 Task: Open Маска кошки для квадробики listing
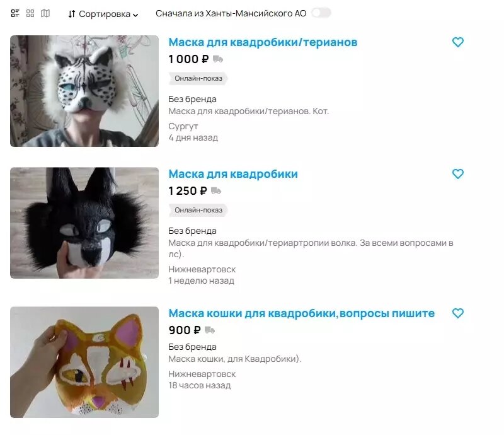pyautogui.click(x=302, y=313)
